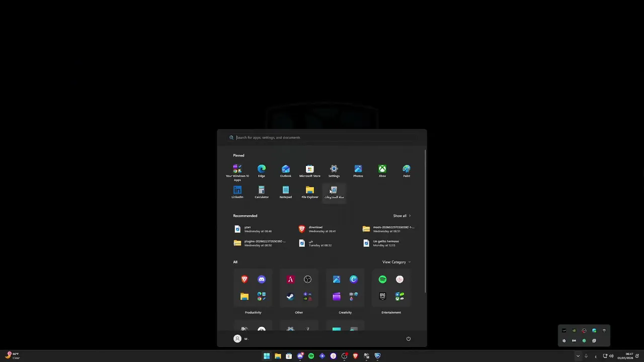Collapse hidden tray icons chevron
This screenshot has height=362, width=644.
click(578, 356)
